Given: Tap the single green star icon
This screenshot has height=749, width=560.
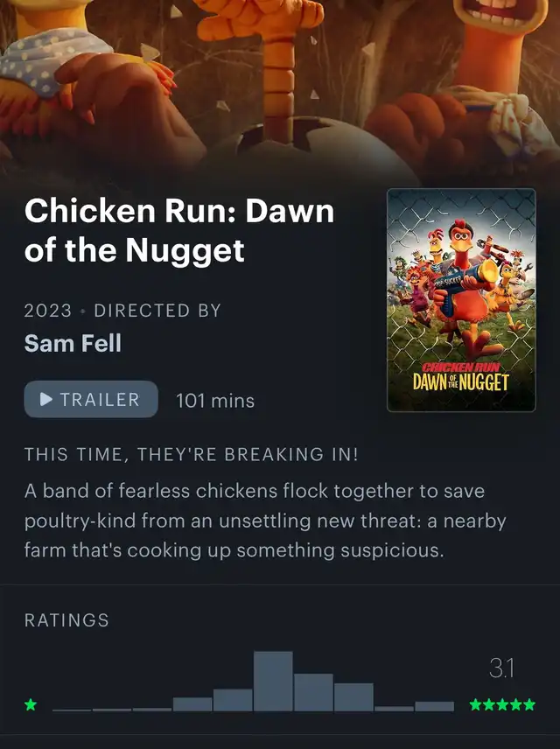Looking at the screenshot, I should (x=31, y=704).
